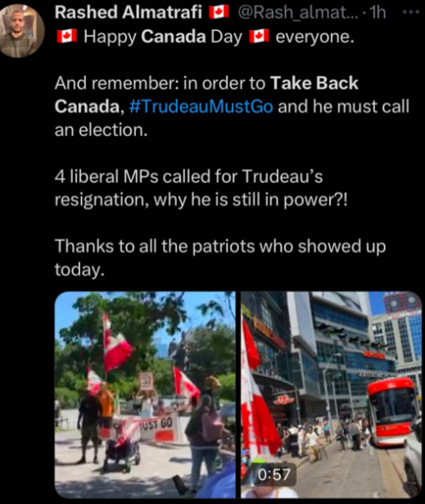The image size is (425, 504).
Task: Click the bold "Take Back" text
Action: (x=314, y=84)
